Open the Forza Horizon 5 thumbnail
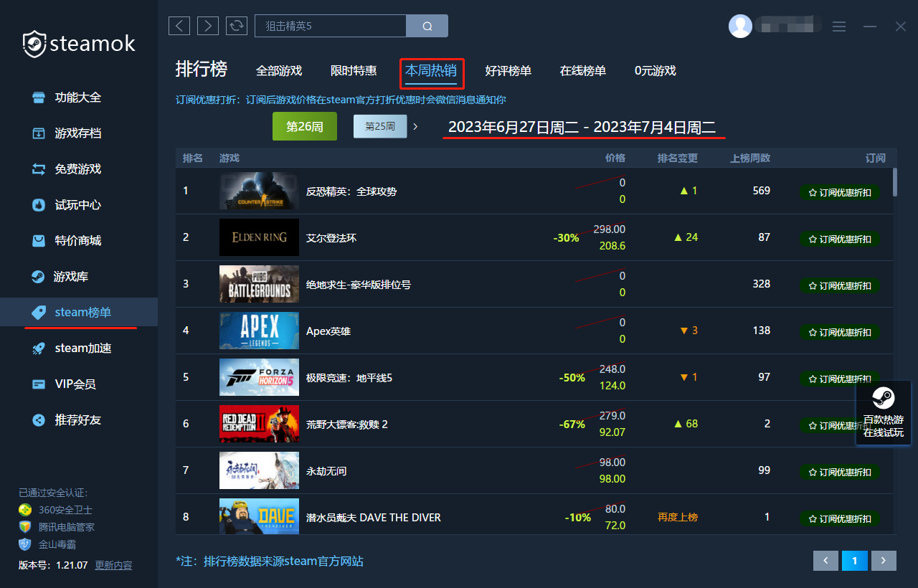Viewport: 918px width, 588px height. pyautogui.click(x=259, y=377)
